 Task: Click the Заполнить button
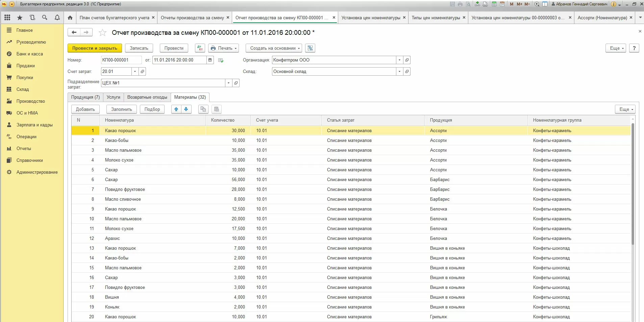click(121, 109)
